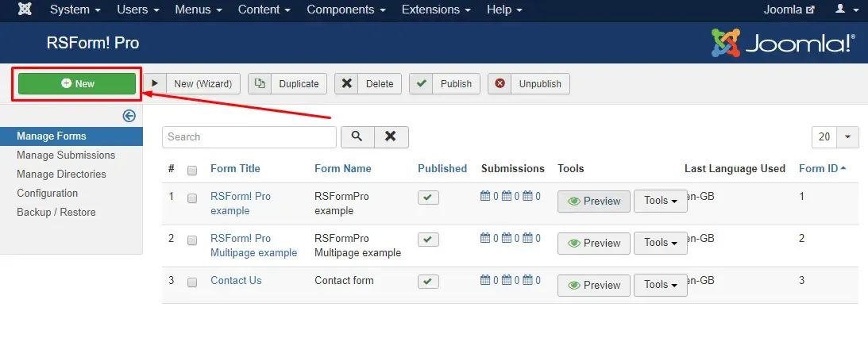Focus the Search input field
Image resolution: width=868 pixels, height=357 pixels.
point(249,137)
